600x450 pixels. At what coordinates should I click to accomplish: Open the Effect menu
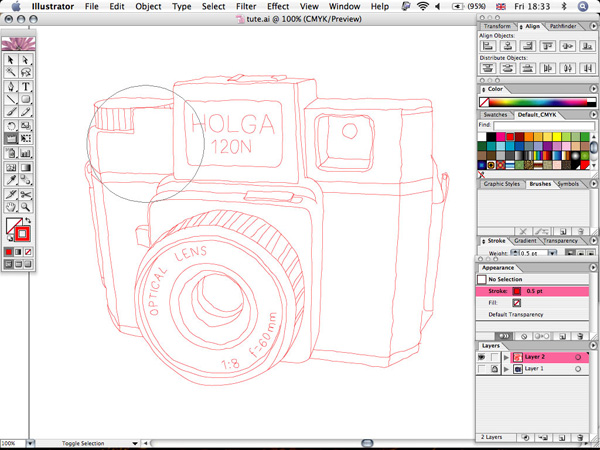[x=278, y=6]
